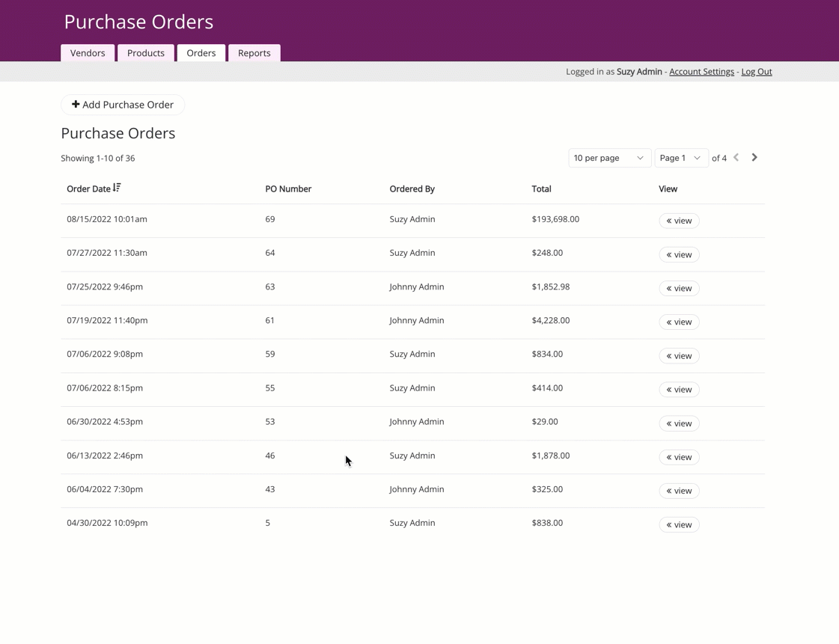Viewport: 839px width, 644px height.
Task: Click the plus icon on Add Purchase Order
Action: [x=76, y=105]
